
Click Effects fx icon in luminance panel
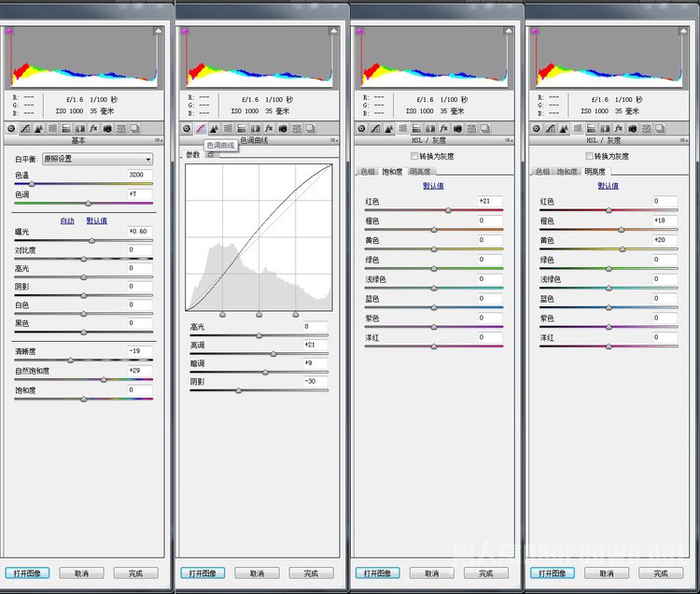tap(619, 128)
